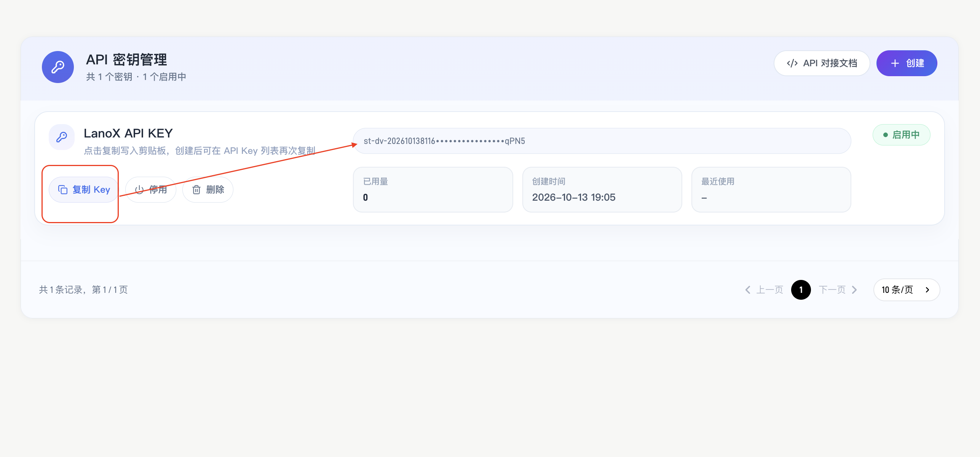980x457 pixels.
Task: Click the LanoX API KEY title
Action: [x=128, y=133]
